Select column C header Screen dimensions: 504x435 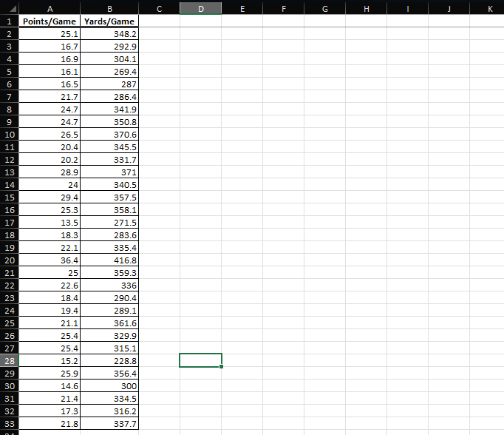tap(159, 9)
